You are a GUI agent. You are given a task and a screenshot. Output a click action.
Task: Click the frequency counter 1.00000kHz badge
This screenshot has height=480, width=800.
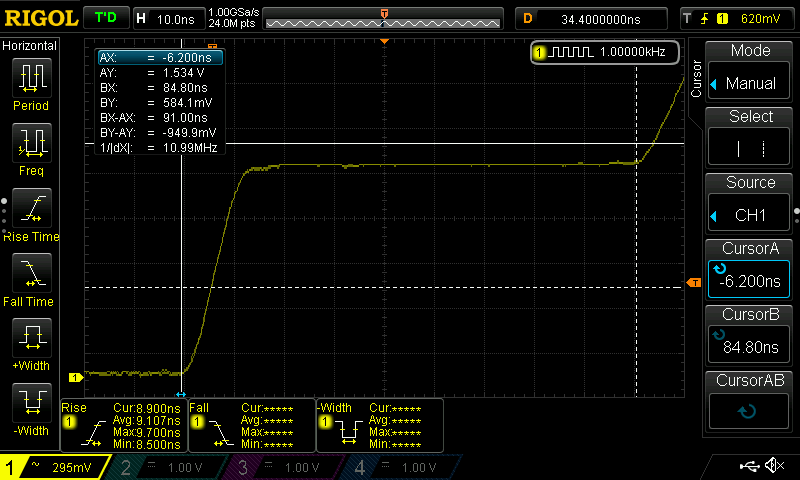pyautogui.click(x=605, y=52)
